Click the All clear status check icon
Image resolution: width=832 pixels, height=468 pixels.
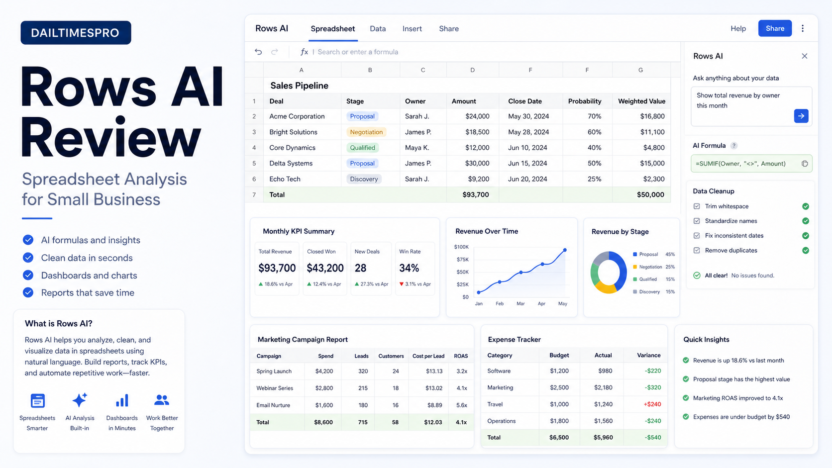697,275
